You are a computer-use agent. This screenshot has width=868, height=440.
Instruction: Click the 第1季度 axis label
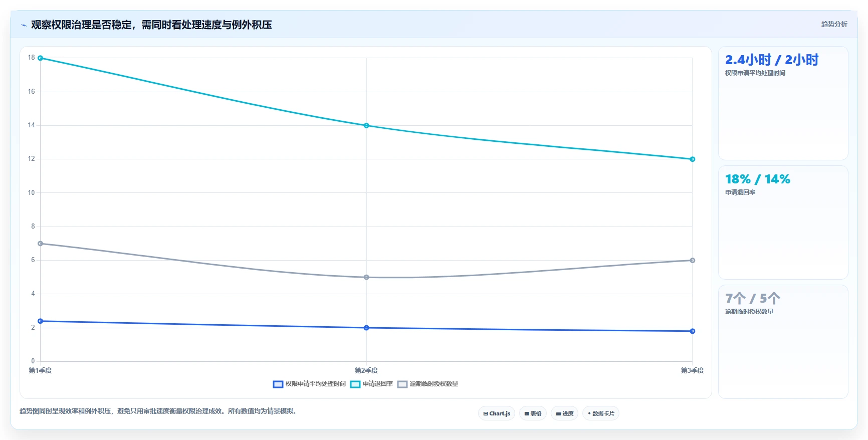click(40, 371)
